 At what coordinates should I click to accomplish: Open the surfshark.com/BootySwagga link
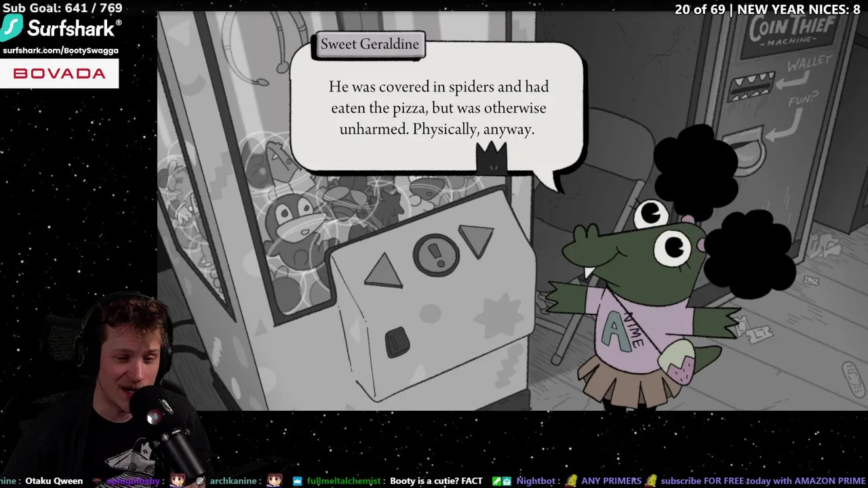60,51
